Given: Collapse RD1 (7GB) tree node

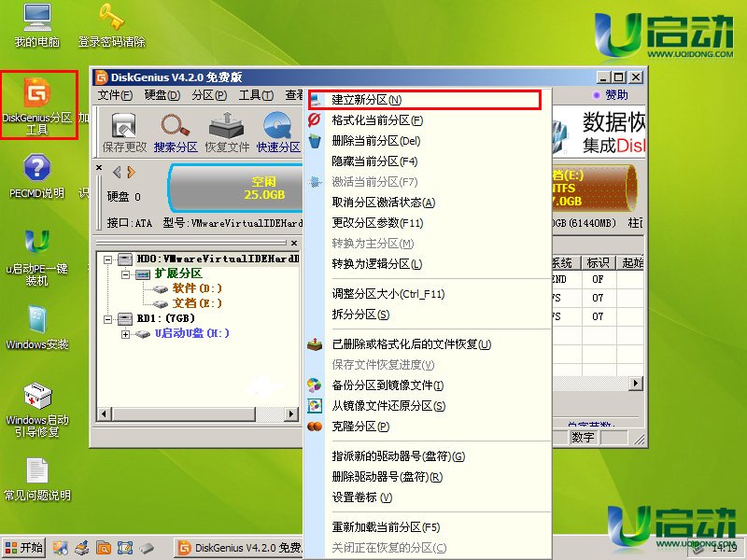Looking at the screenshot, I should coord(108,319).
